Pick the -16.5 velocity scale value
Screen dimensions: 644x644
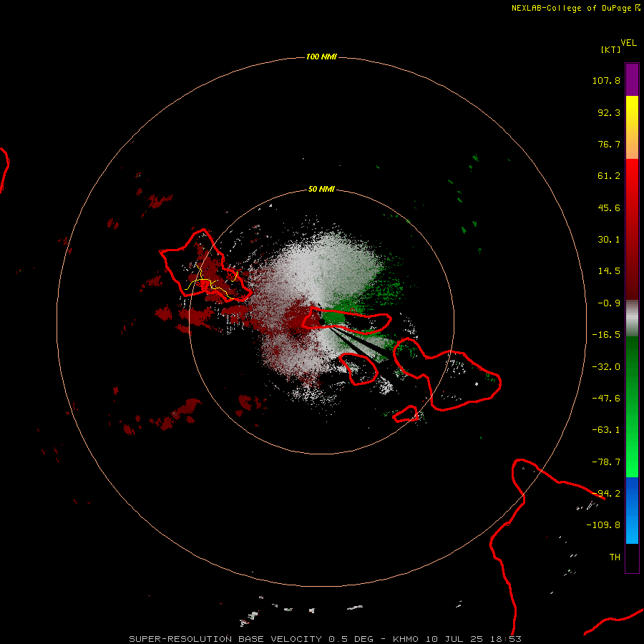click(606, 335)
